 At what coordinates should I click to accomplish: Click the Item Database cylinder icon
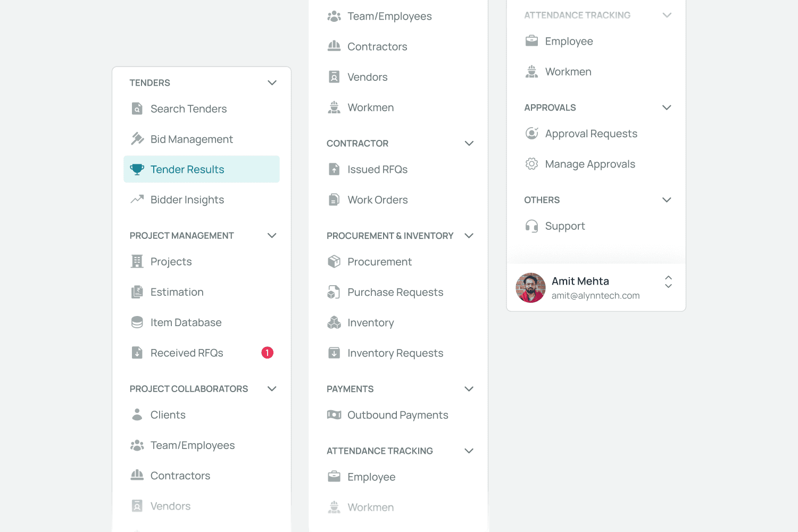(x=137, y=322)
